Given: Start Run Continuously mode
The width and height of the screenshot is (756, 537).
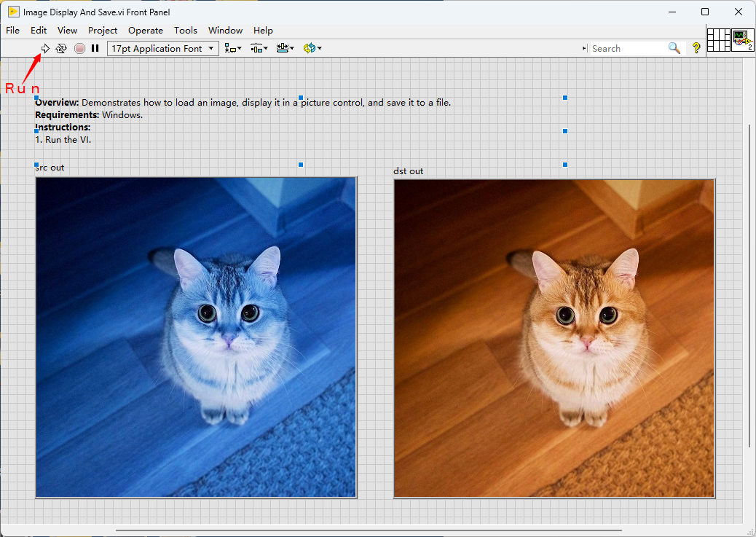Looking at the screenshot, I should tap(61, 49).
